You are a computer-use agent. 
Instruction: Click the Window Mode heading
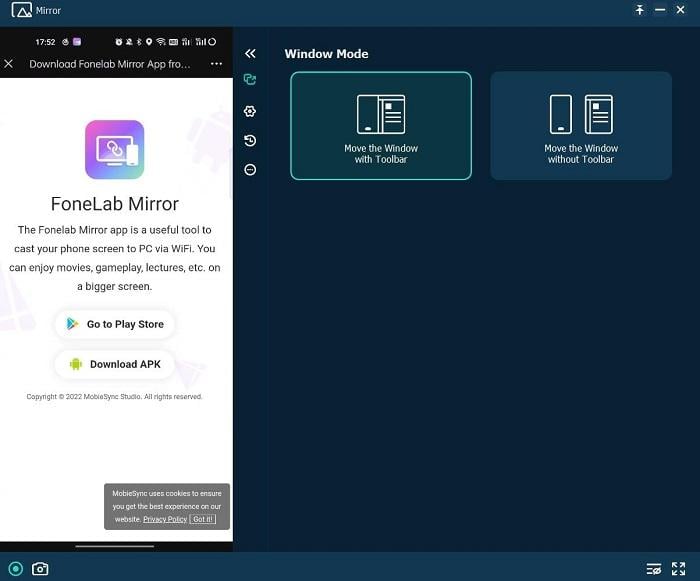pos(326,54)
